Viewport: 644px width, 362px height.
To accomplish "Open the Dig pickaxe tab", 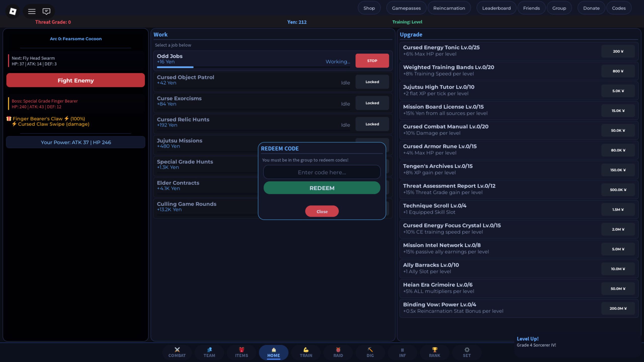I will point(370,352).
